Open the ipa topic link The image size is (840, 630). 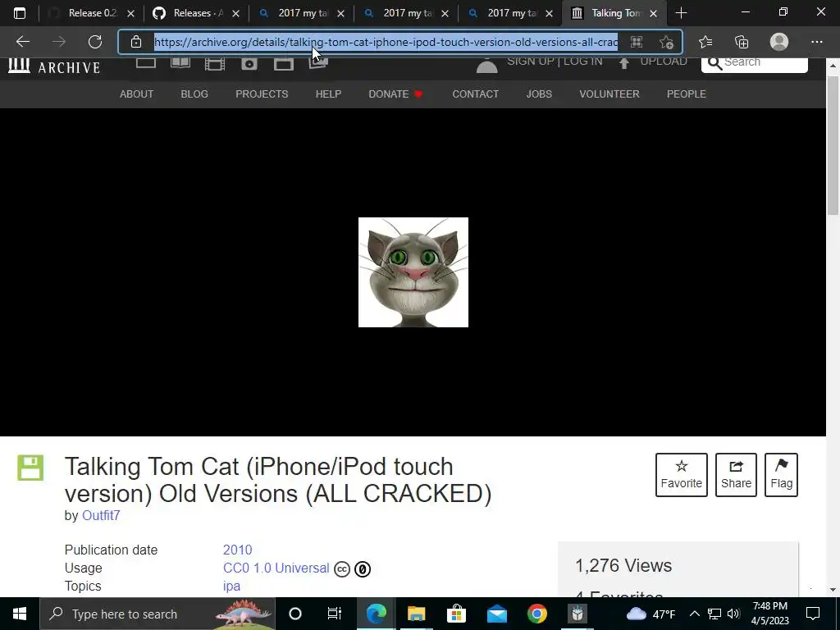pos(231,586)
